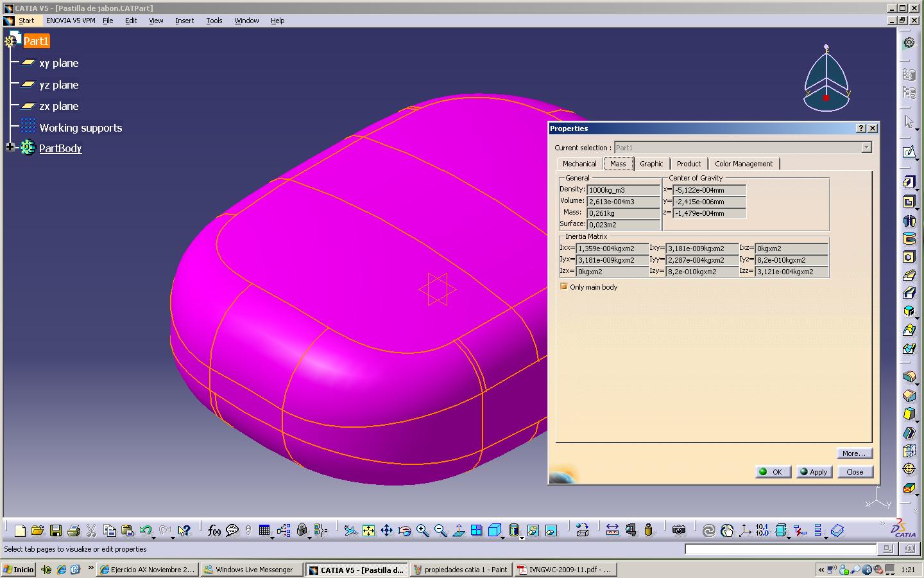
Task: Click the Swap Visible Space icon
Action: tap(551, 530)
